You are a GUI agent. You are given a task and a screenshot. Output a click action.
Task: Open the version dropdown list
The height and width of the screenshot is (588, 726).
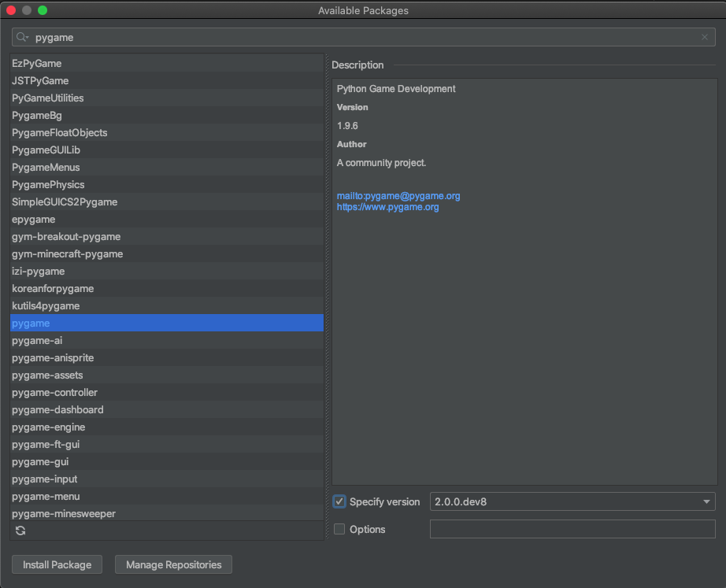click(706, 501)
